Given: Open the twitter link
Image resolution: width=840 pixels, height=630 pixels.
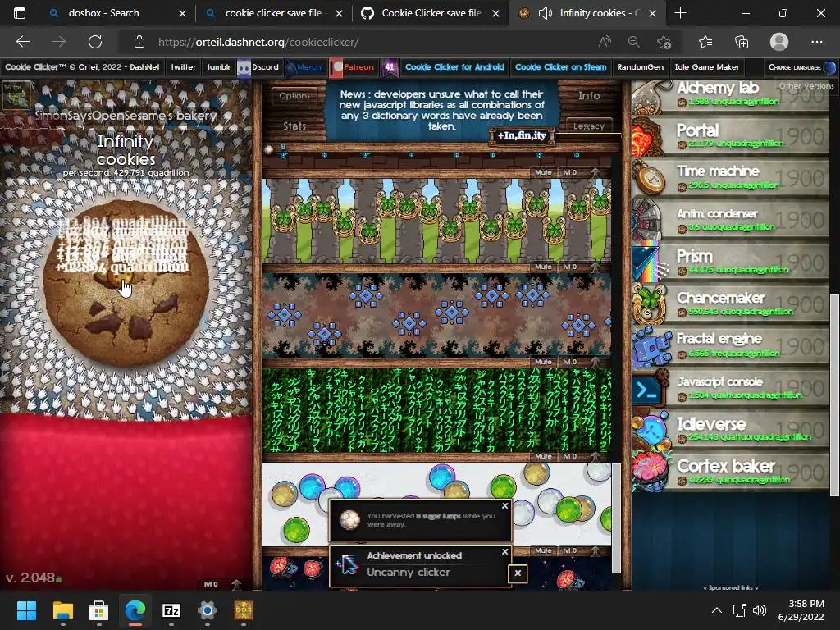Looking at the screenshot, I should tap(183, 67).
